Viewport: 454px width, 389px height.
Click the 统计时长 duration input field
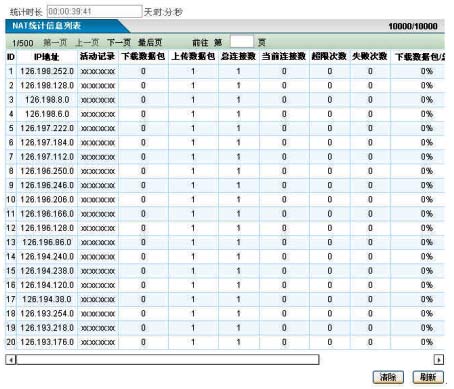point(94,11)
